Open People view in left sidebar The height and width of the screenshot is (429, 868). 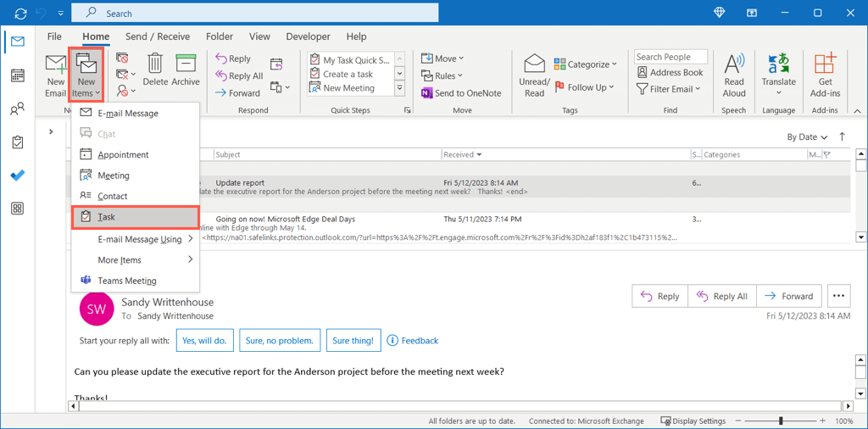17,109
